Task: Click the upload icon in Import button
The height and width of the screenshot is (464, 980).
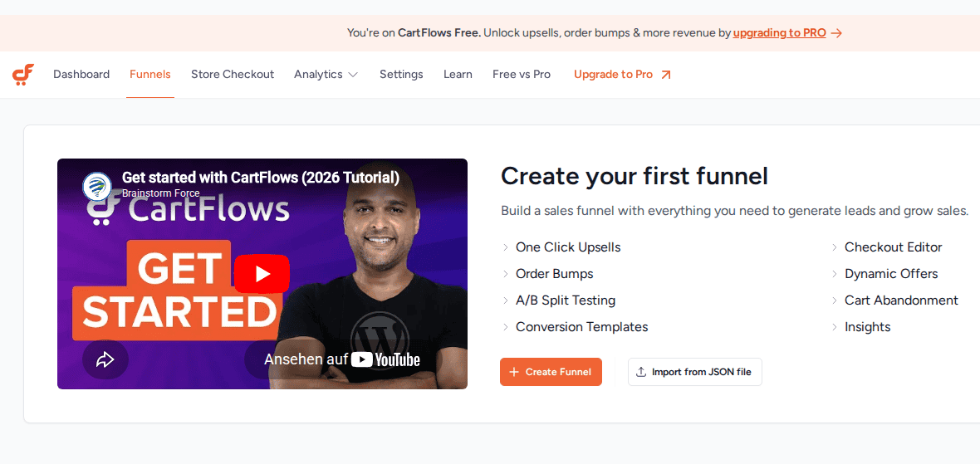Action: point(640,372)
